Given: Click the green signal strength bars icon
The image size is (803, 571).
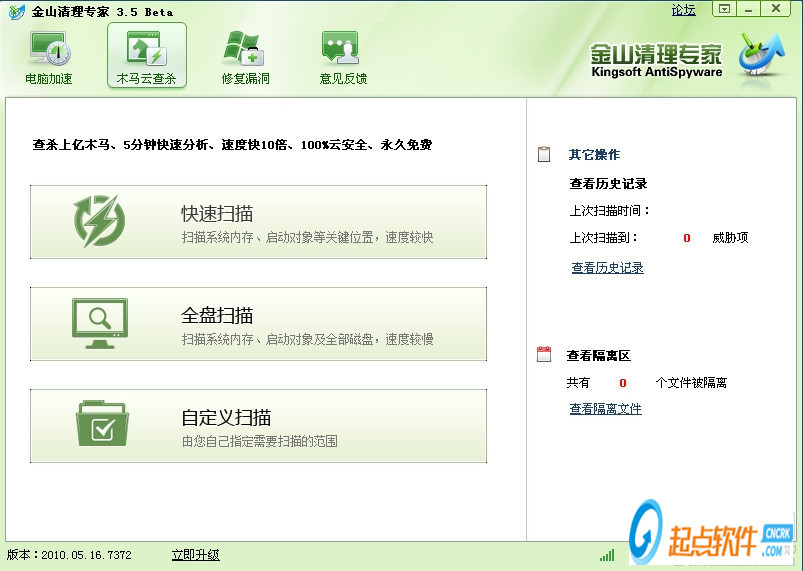Looking at the screenshot, I should coord(607,555).
